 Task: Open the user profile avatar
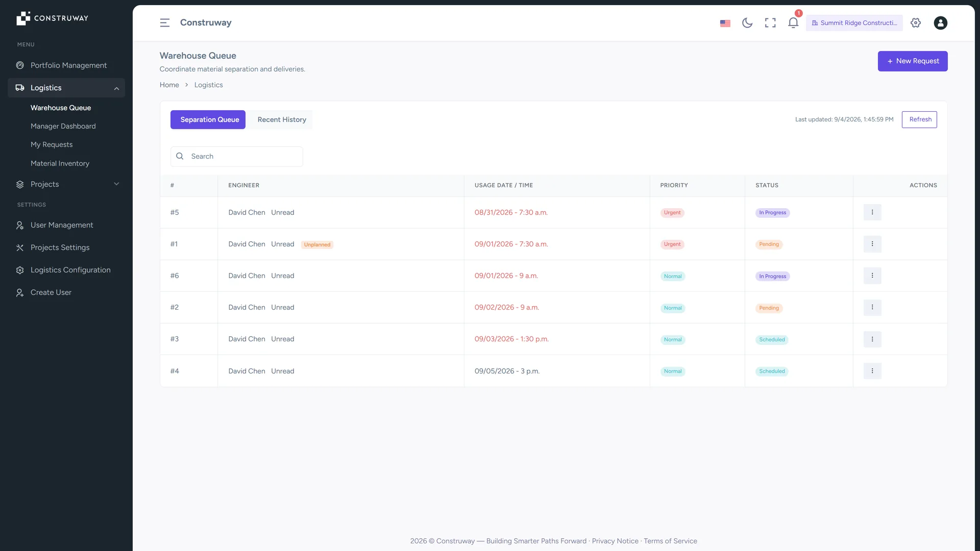(x=940, y=23)
